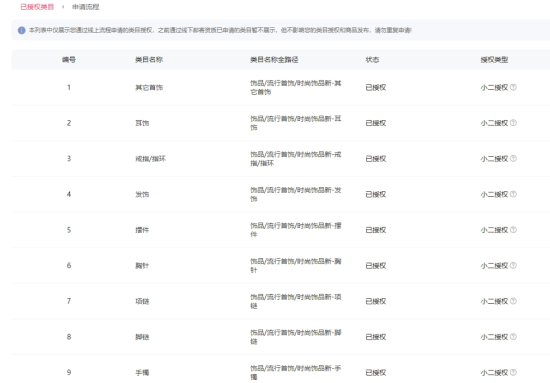Click the 授权类型 column header
This screenshot has height=383, width=550.
pos(494,60)
